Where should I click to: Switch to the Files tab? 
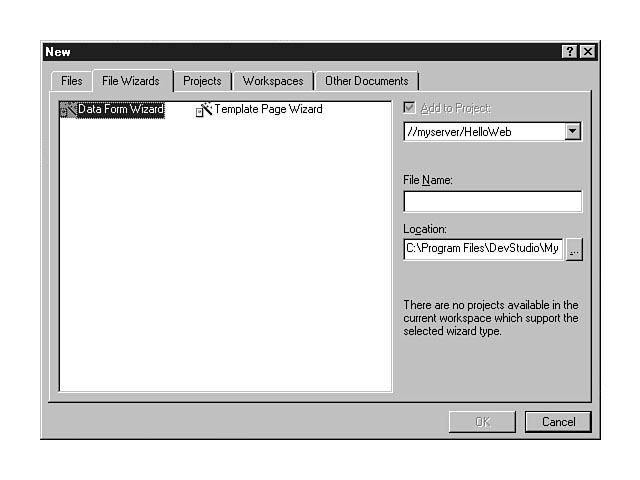[x=71, y=81]
